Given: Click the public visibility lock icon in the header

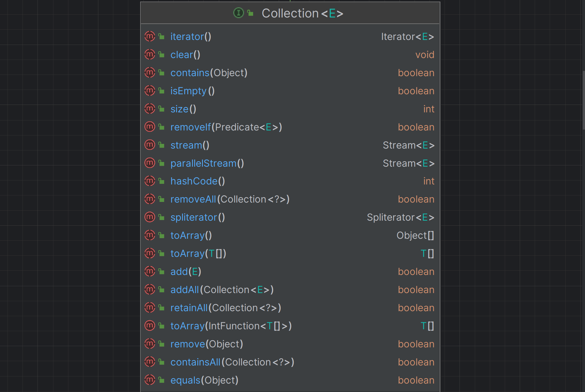Looking at the screenshot, I should point(250,13).
